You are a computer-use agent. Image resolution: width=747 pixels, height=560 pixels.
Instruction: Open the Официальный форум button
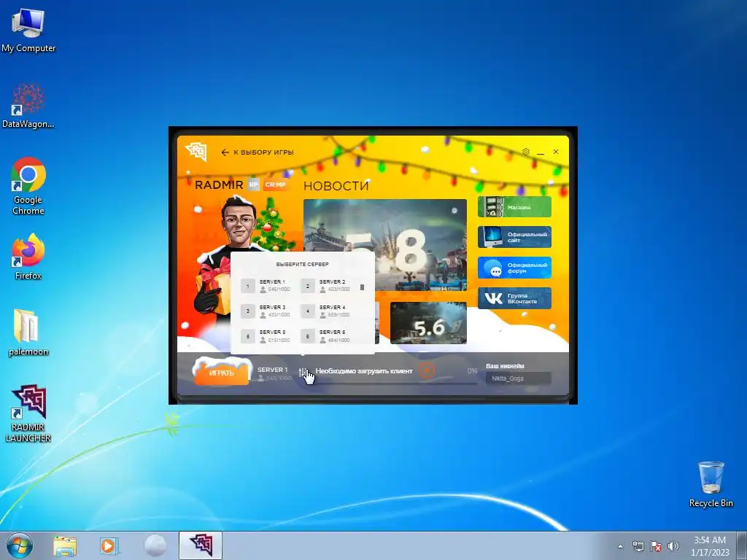click(514, 268)
